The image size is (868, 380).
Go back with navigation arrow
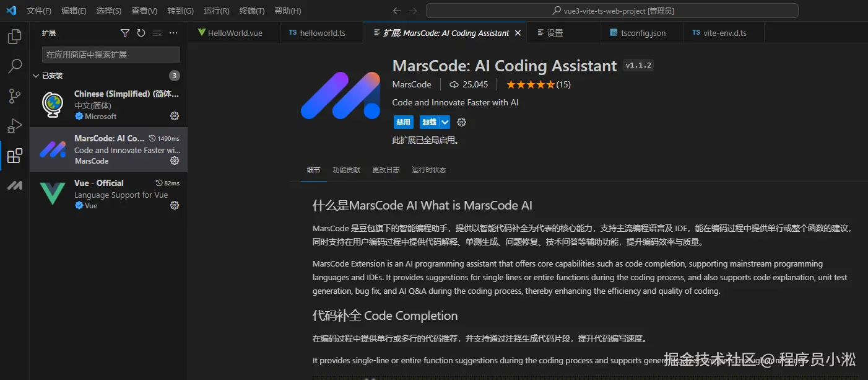point(397,11)
